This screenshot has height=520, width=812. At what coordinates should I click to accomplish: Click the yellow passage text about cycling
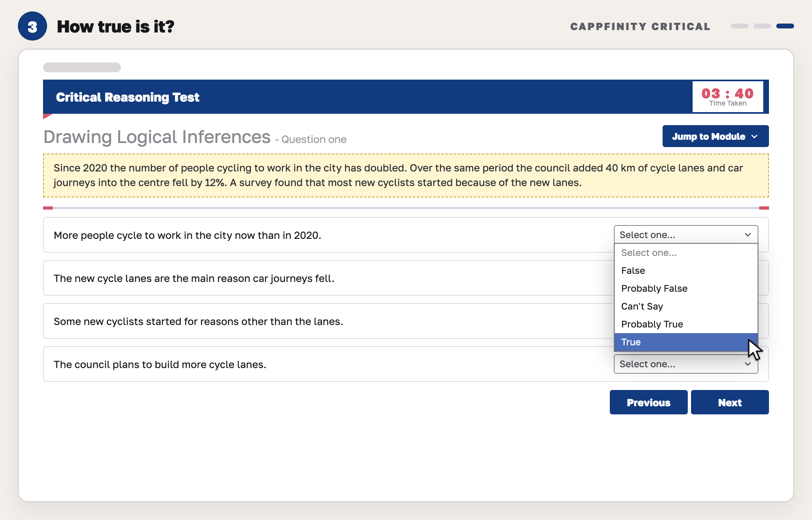[x=406, y=175]
